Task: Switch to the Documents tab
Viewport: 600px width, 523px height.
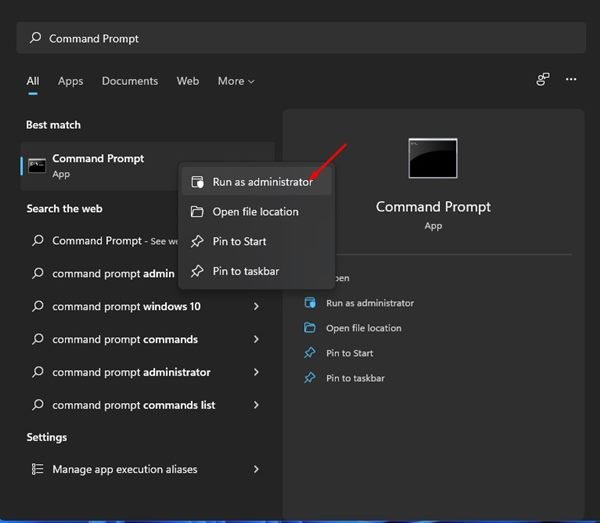Action: click(x=130, y=81)
